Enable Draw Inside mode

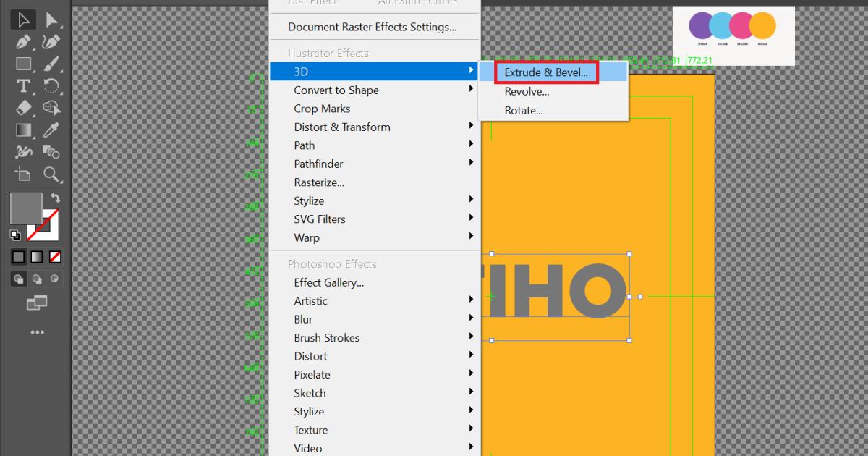point(55,279)
